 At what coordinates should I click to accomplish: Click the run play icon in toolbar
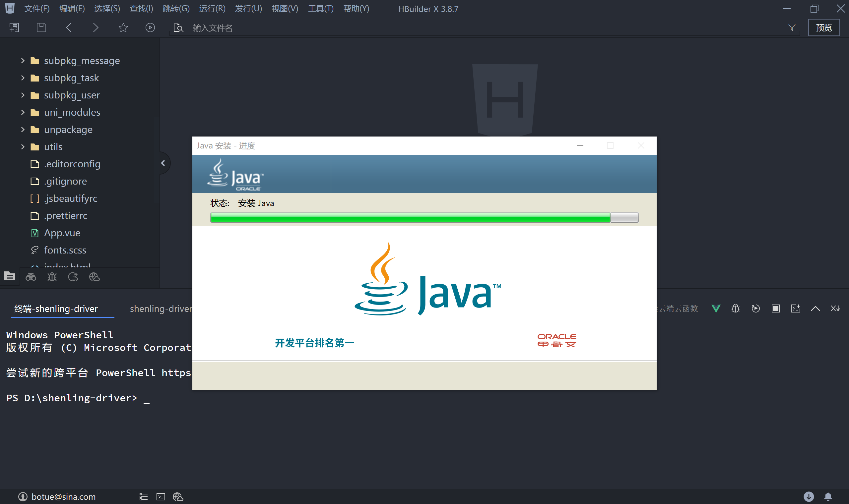[150, 28]
